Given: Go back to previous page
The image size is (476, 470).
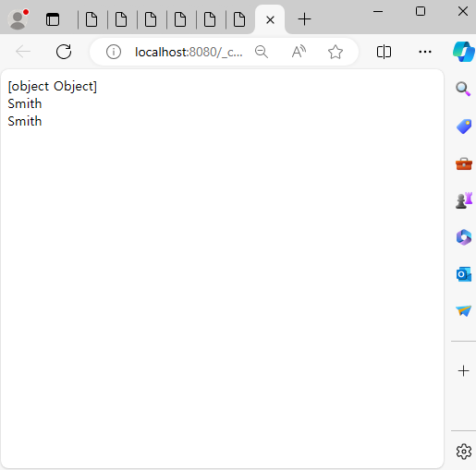Looking at the screenshot, I should 23,52.
